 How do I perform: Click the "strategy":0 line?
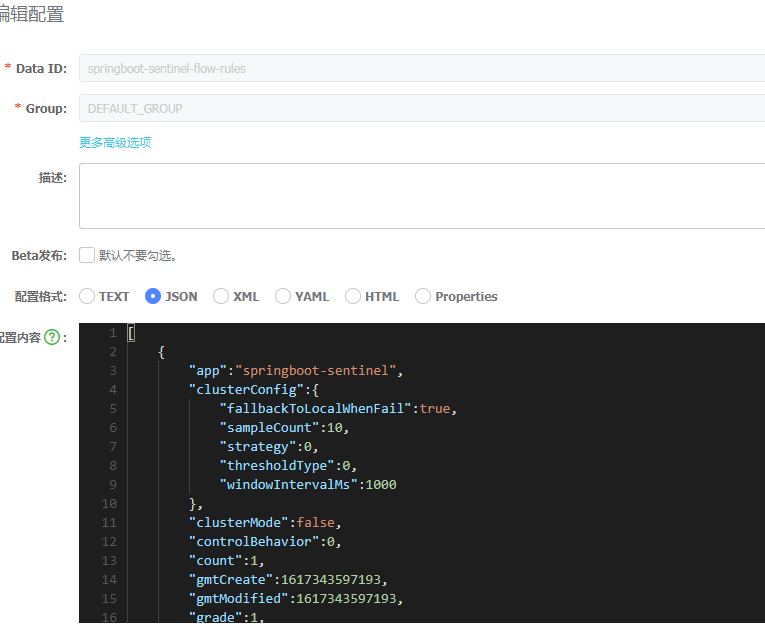pyautogui.click(x=269, y=447)
